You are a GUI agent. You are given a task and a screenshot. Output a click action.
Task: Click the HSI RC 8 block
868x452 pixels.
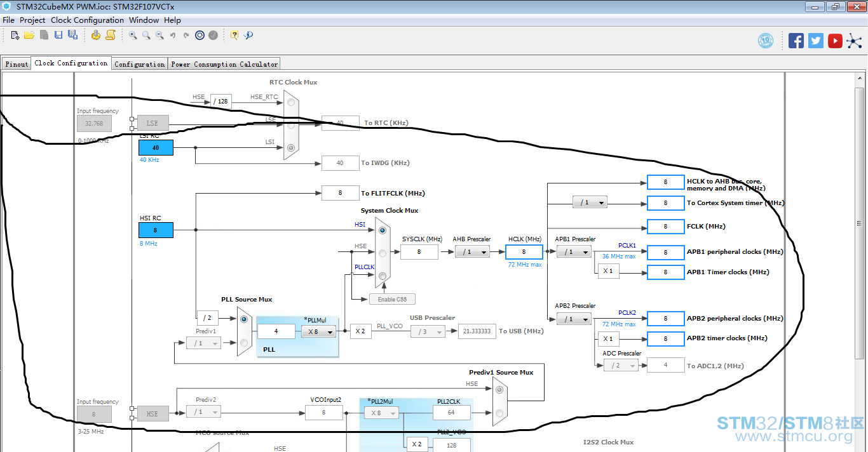156,230
